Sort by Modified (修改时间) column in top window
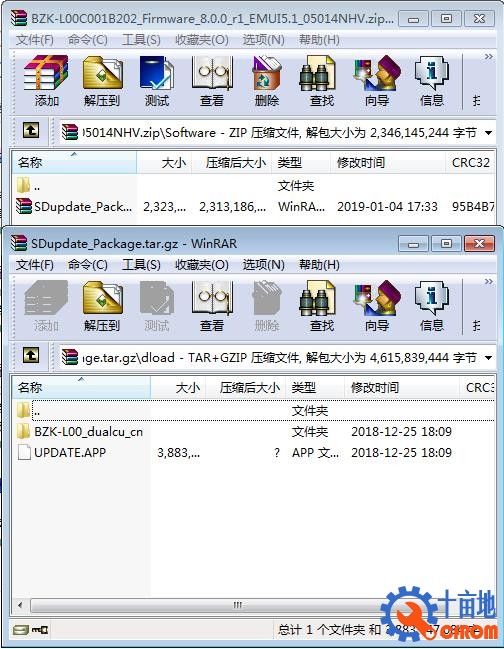The height and width of the screenshot is (649, 504). (388, 163)
